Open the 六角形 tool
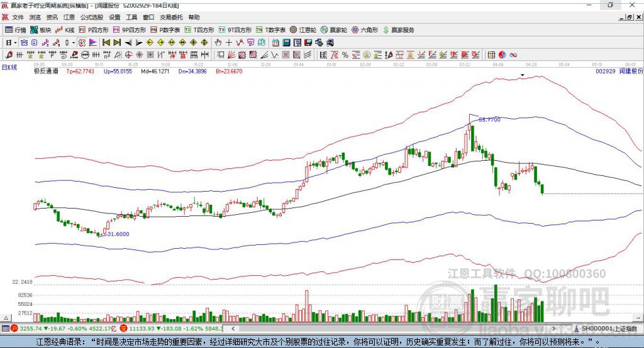The width and height of the screenshot is (644, 348). 365,30
